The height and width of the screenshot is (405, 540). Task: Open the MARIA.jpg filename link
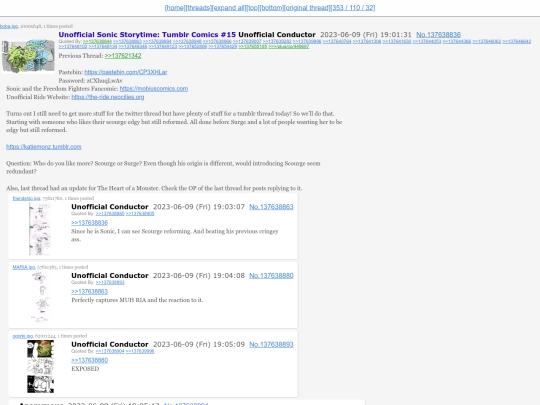[24, 267]
